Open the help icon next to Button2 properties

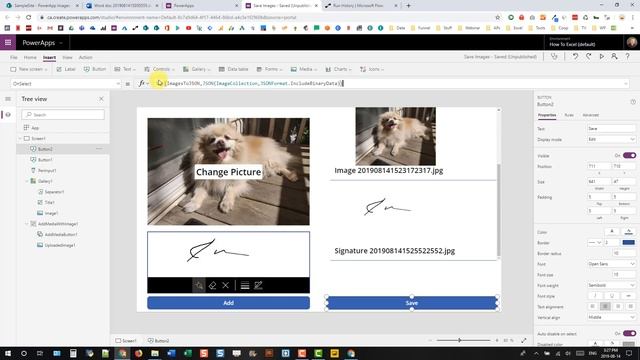pos(633,102)
